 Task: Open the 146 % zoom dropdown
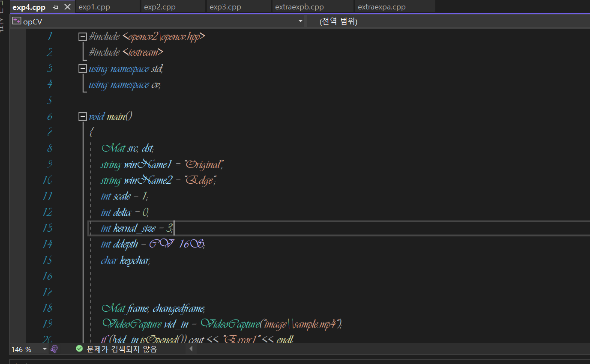point(45,349)
